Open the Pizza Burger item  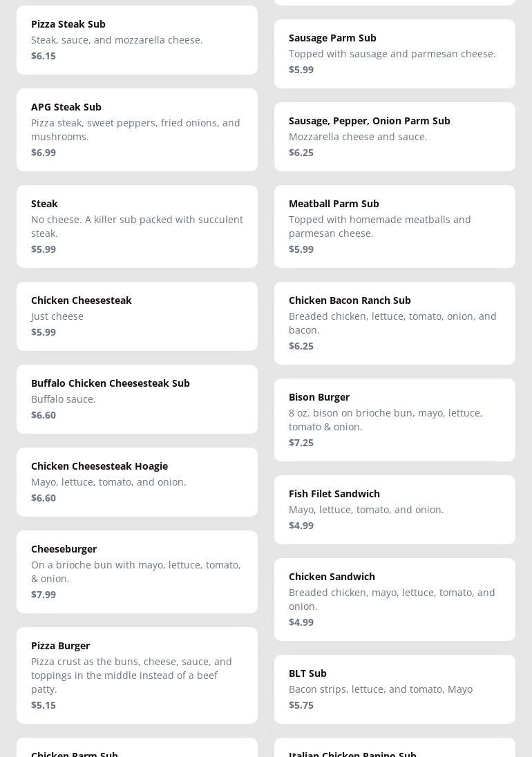(x=137, y=675)
